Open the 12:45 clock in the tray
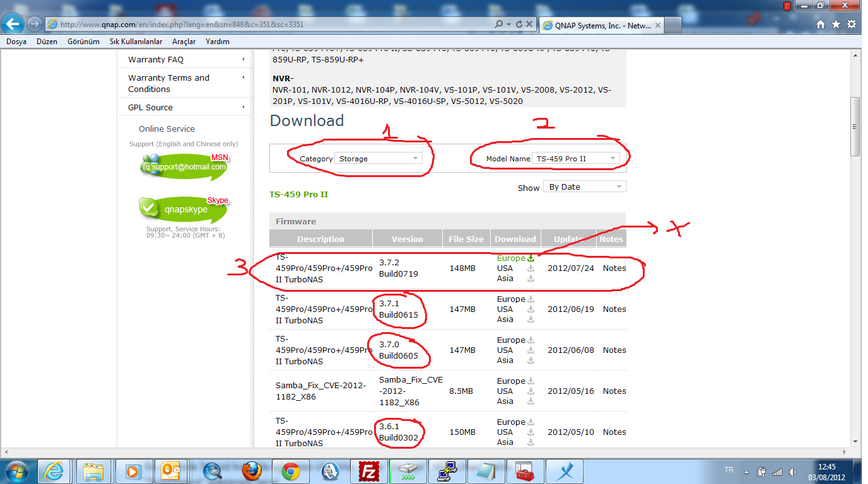 click(826, 471)
